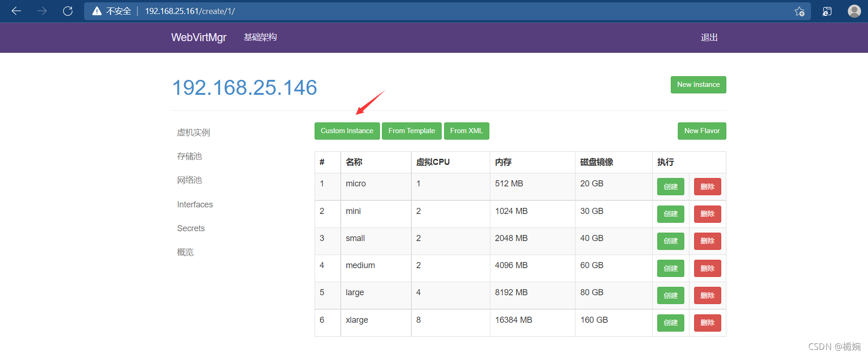This screenshot has height=355, width=868.
Task: Create instance from large flavor
Action: tap(671, 296)
